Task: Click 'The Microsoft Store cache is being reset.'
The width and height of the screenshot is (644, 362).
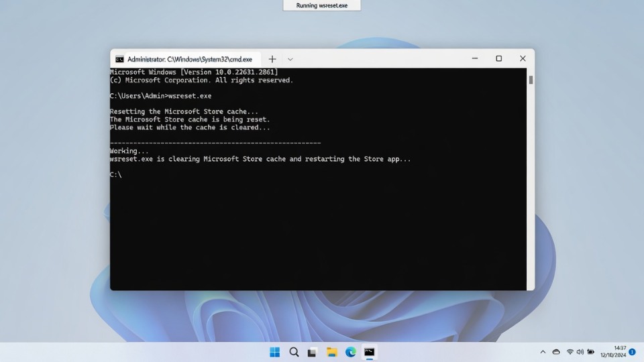Action: [x=190, y=120]
